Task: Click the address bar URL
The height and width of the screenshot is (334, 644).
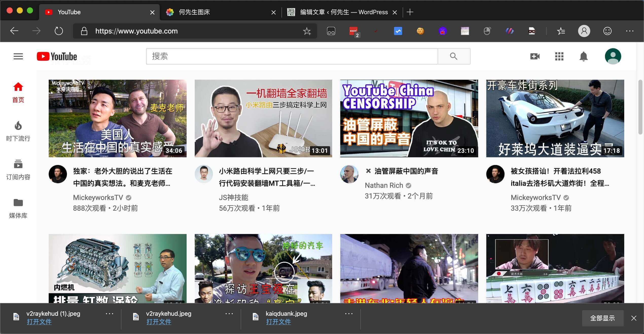Action: point(136,31)
